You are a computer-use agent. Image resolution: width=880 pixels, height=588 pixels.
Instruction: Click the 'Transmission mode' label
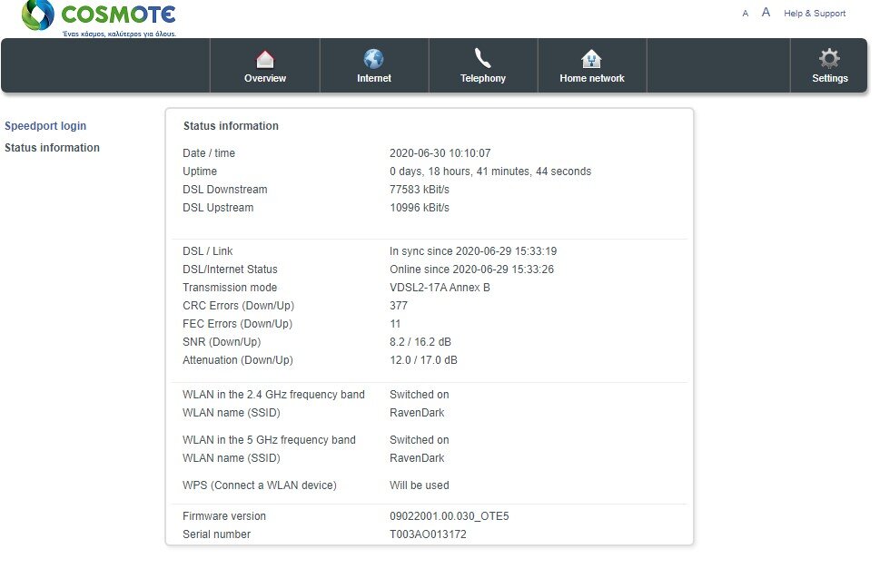pyautogui.click(x=230, y=288)
